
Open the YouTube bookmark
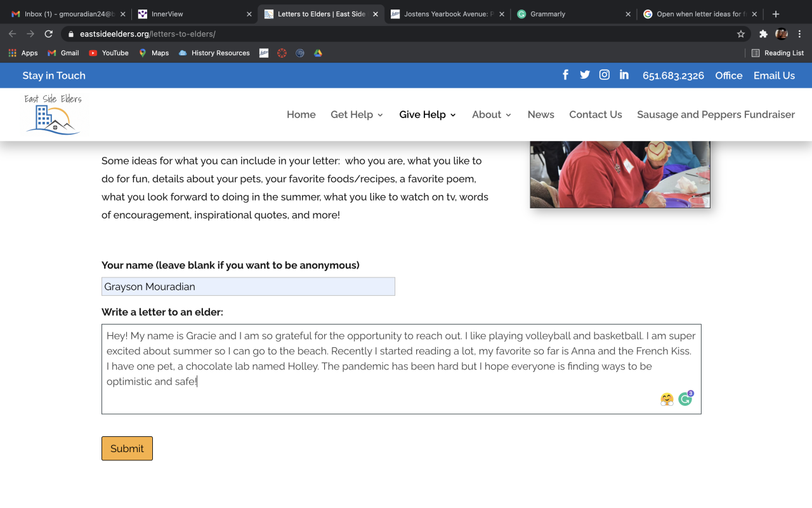[x=109, y=53]
